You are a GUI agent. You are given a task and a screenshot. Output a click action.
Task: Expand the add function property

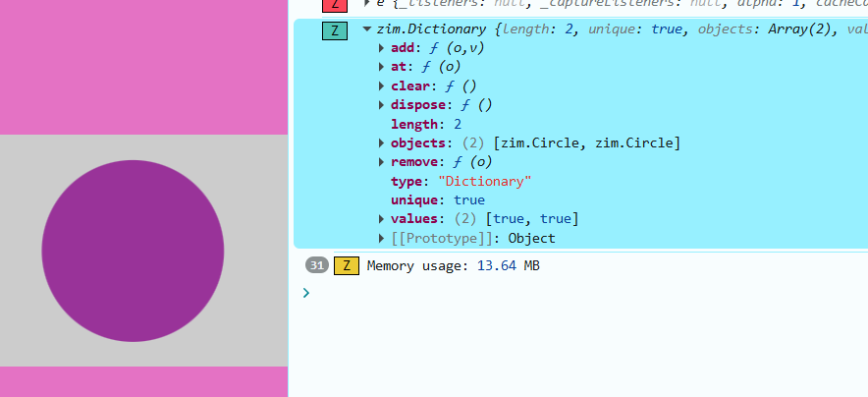[382, 48]
